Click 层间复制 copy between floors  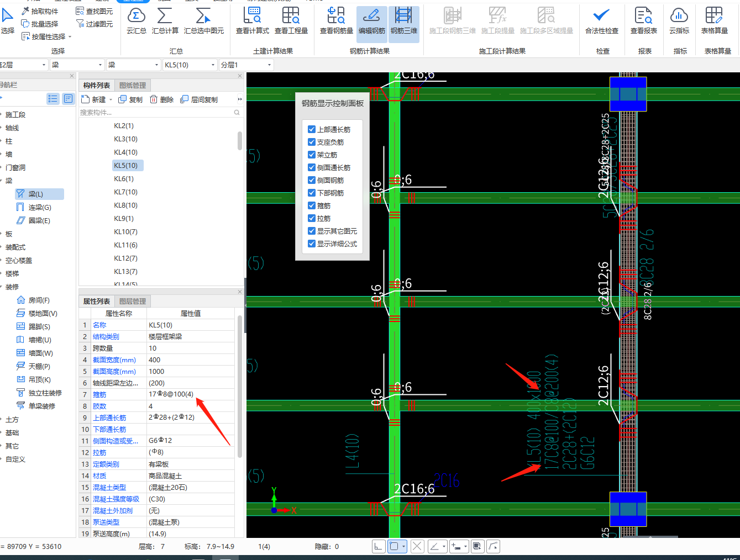pyautogui.click(x=199, y=99)
